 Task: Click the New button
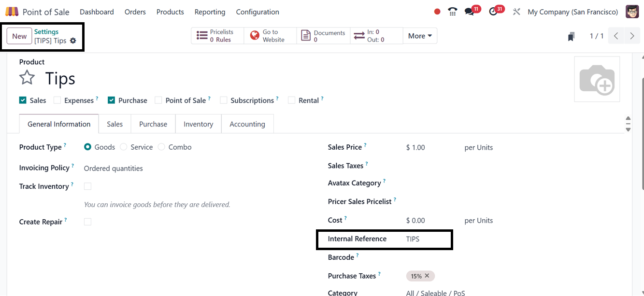[19, 36]
